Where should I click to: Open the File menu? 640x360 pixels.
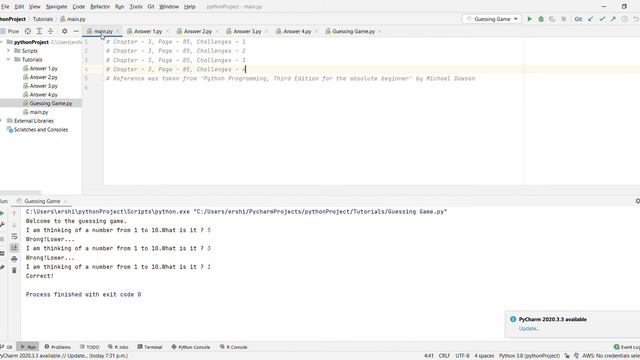point(5,7)
